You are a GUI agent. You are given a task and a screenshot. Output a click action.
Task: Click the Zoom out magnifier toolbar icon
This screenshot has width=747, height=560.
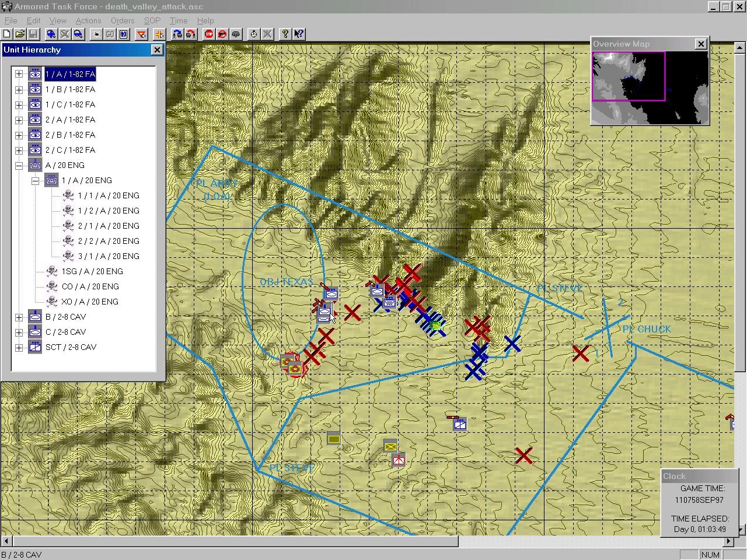pos(78,34)
